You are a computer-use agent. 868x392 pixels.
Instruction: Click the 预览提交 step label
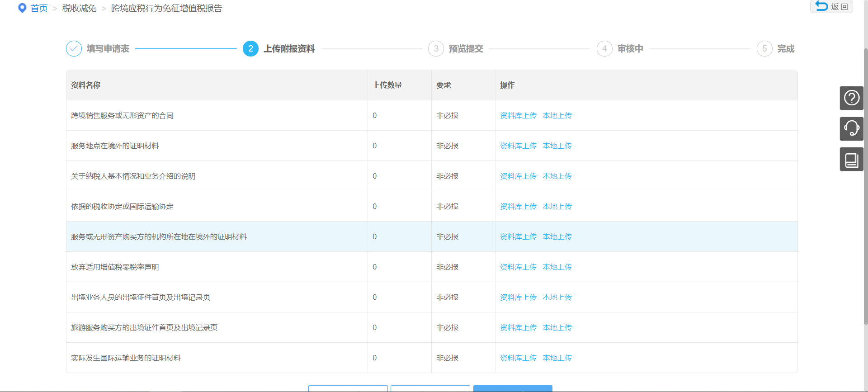pyautogui.click(x=466, y=48)
